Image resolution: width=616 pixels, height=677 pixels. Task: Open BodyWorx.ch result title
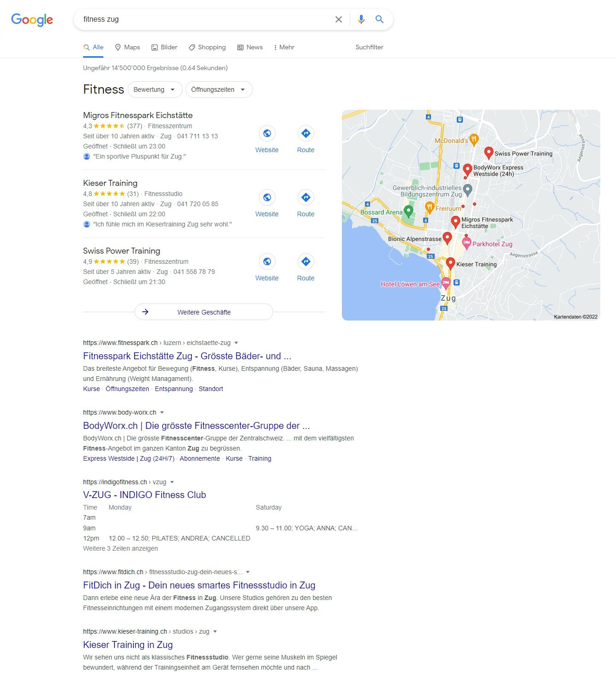point(196,426)
